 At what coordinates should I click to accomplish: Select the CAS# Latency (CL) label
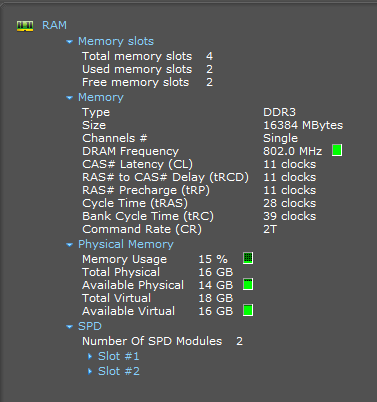137,164
